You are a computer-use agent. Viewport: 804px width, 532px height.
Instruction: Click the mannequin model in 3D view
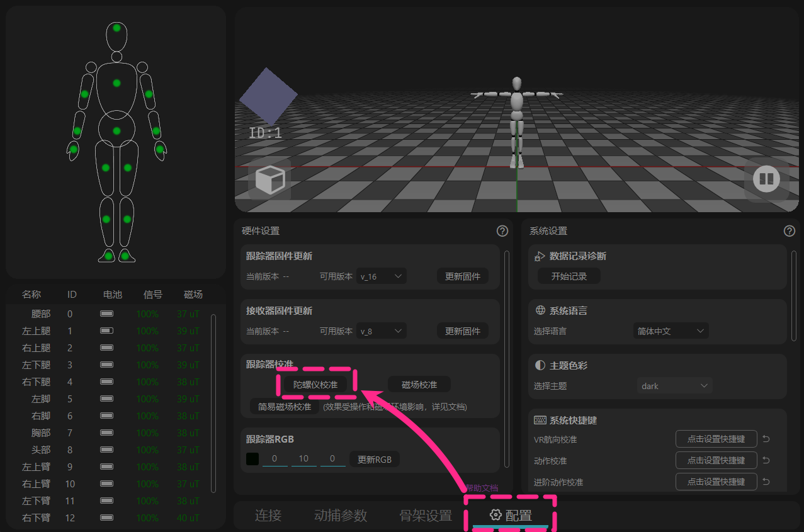point(517,122)
